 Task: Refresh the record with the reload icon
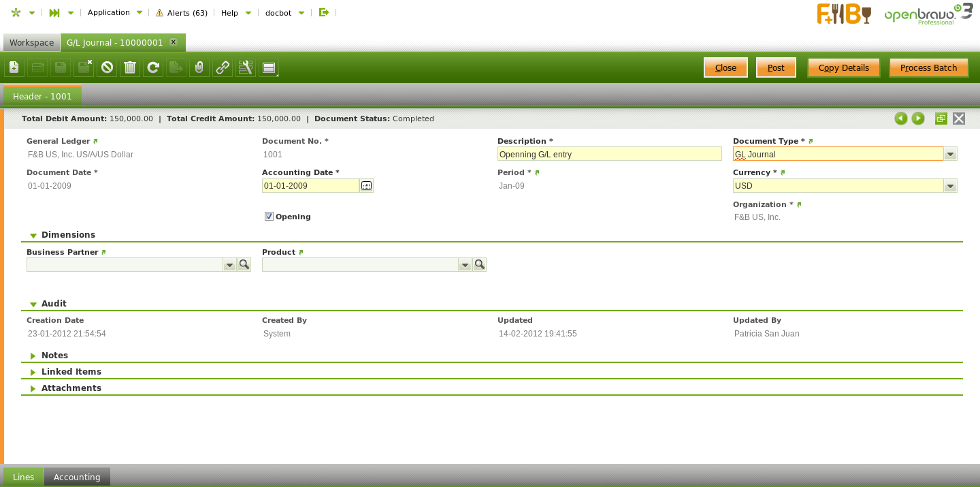pyautogui.click(x=153, y=67)
